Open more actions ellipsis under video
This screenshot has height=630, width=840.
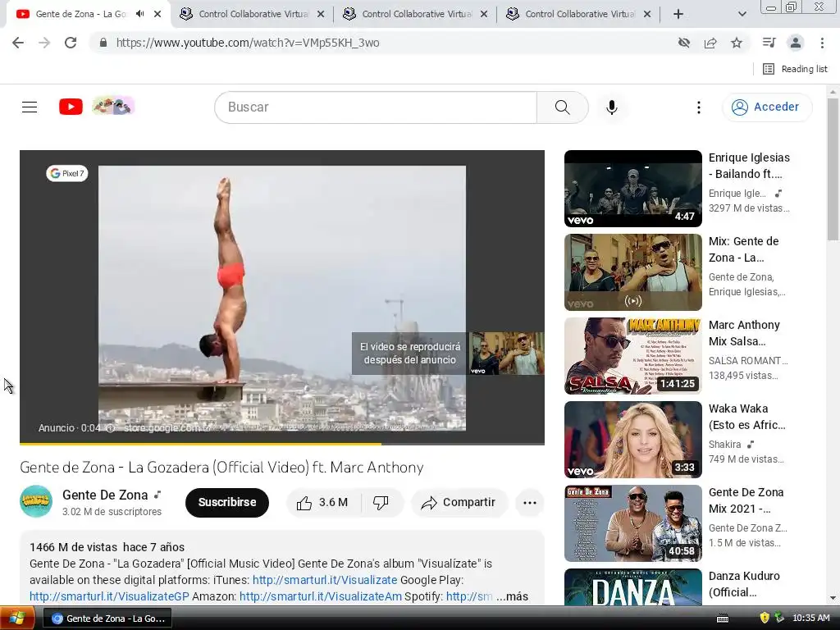tap(530, 503)
